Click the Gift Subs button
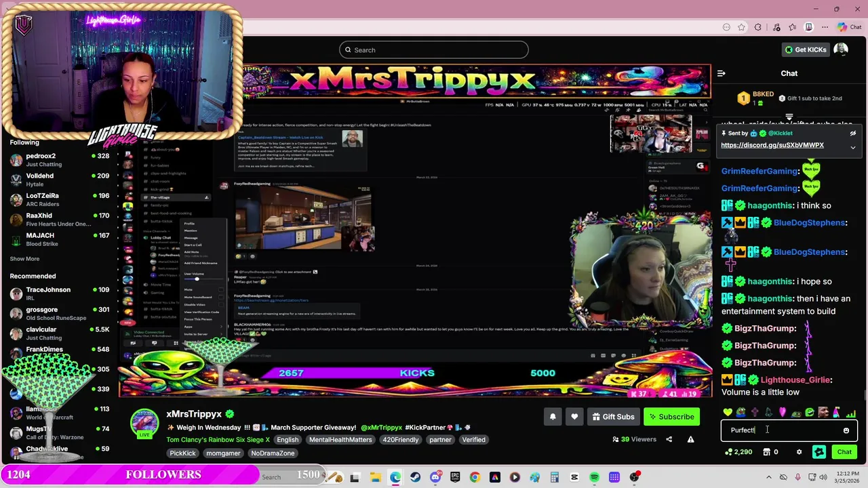The height and width of the screenshot is (488, 868). (x=612, y=417)
